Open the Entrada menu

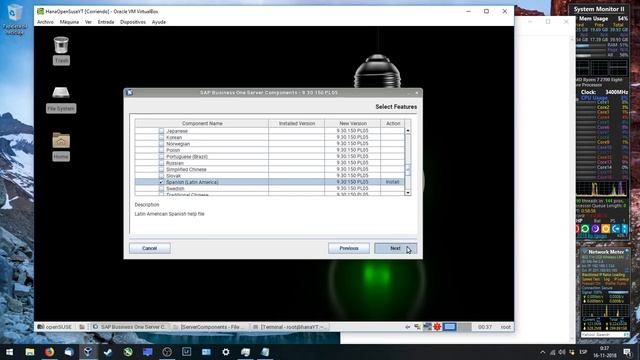tap(106, 22)
